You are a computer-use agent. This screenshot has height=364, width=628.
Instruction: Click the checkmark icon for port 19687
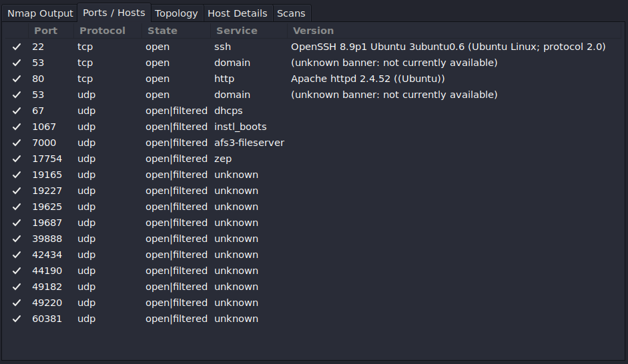coord(17,223)
